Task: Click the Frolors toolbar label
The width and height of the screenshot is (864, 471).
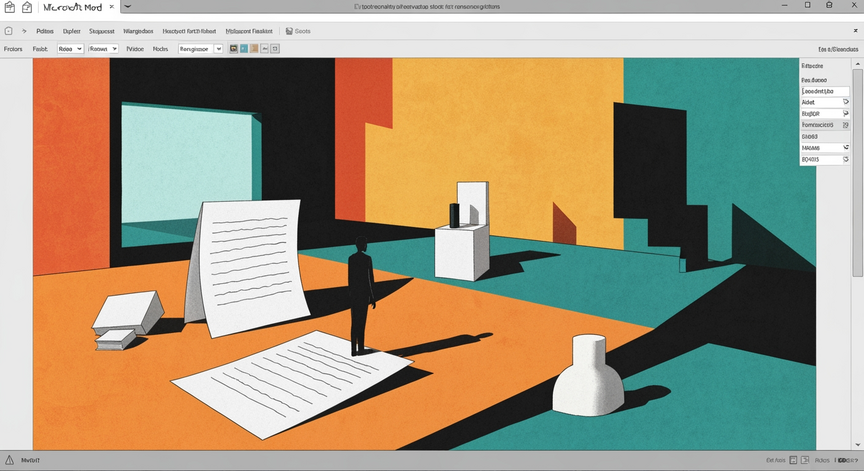Action: (x=13, y=49)
